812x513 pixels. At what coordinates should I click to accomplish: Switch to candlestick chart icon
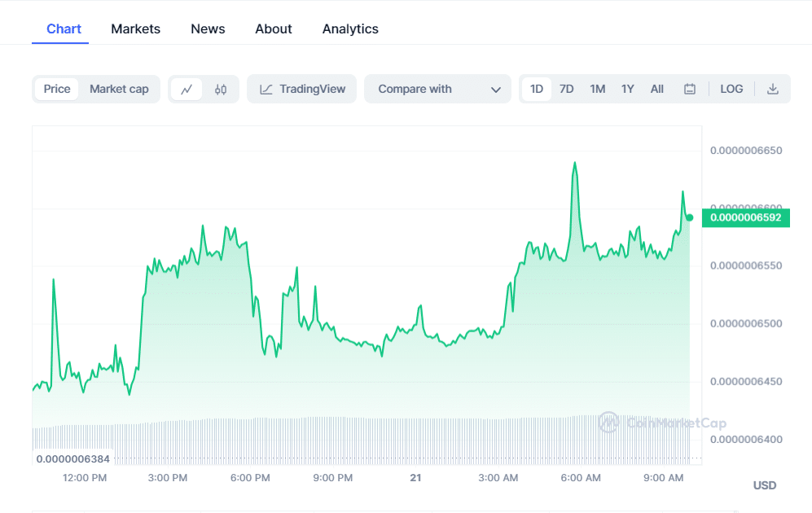coord(221,90)
